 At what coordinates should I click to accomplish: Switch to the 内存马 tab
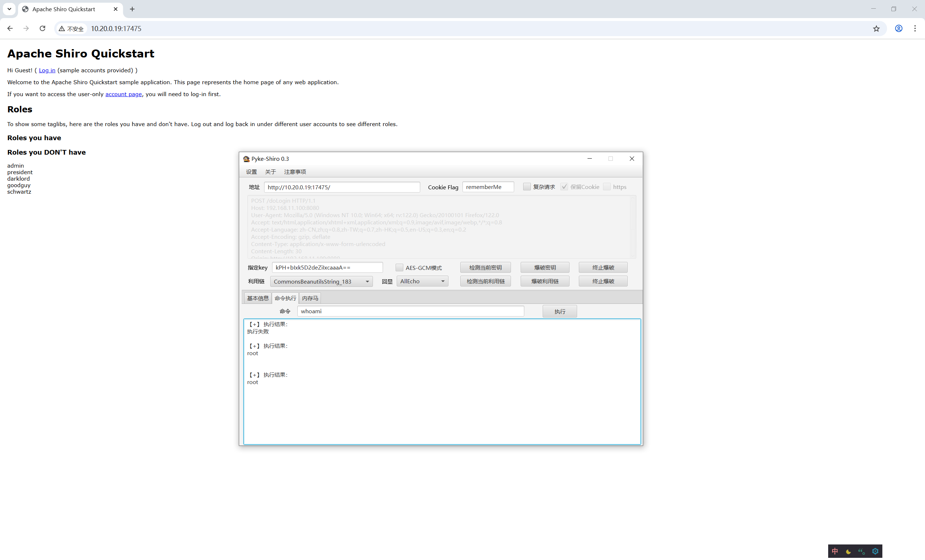point(310,298)
